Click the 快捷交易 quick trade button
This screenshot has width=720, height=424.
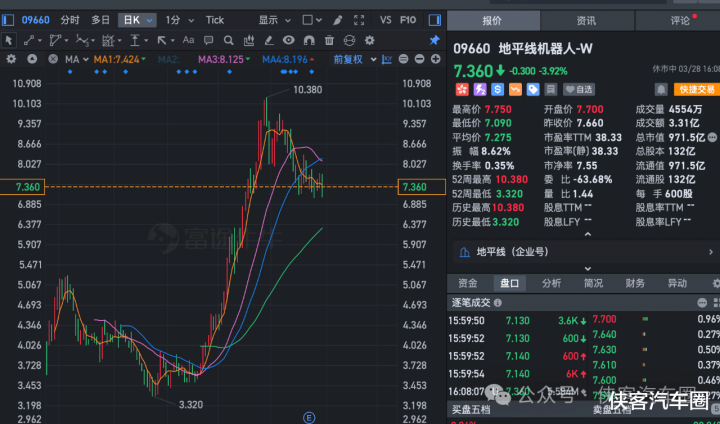[x=696, y=89]
